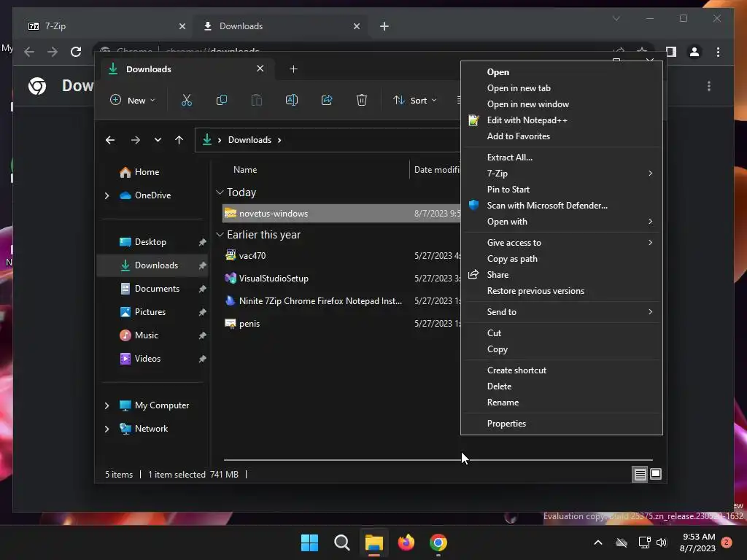Screen dimensions: 747x560
Task: Open the Give access to submenu
Action: coord(562,243)
